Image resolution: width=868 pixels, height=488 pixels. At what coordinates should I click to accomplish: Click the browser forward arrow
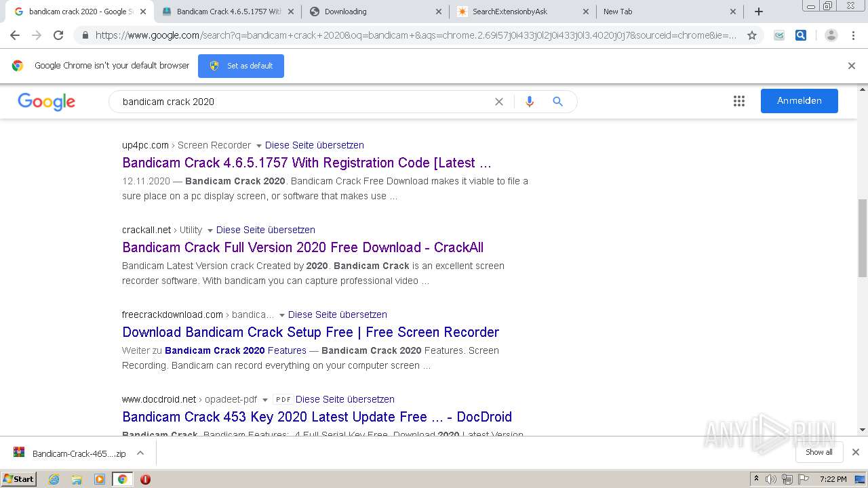(37, 35)
